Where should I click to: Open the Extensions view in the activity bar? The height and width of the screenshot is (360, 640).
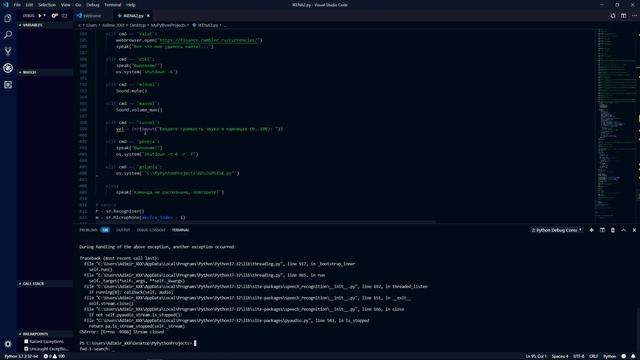pos(8,84)
